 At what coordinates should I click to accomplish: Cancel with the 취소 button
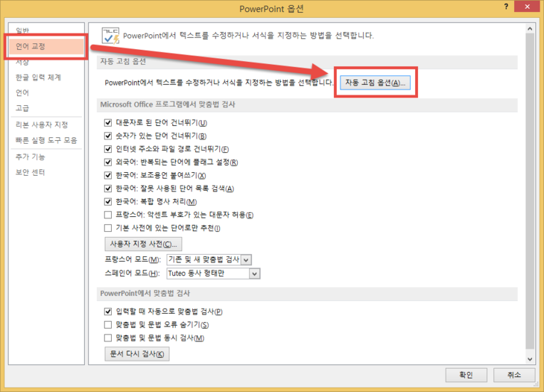[x=514, y=375]
